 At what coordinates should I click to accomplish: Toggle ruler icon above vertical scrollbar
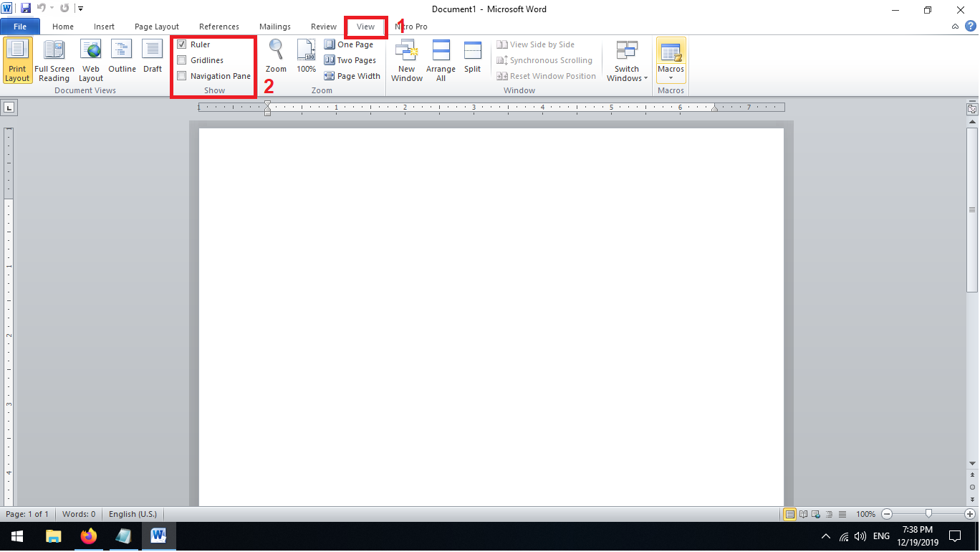point(972,109)
